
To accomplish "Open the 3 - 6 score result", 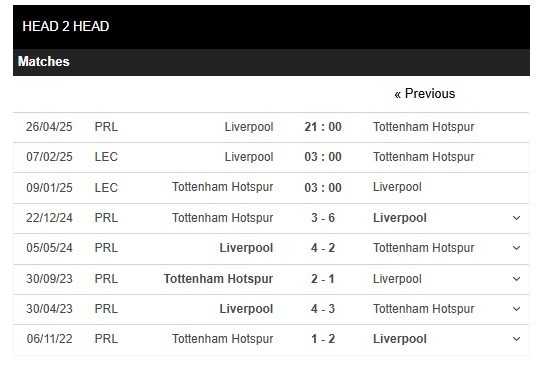I will pyautogui.click(x=323, y=218).
